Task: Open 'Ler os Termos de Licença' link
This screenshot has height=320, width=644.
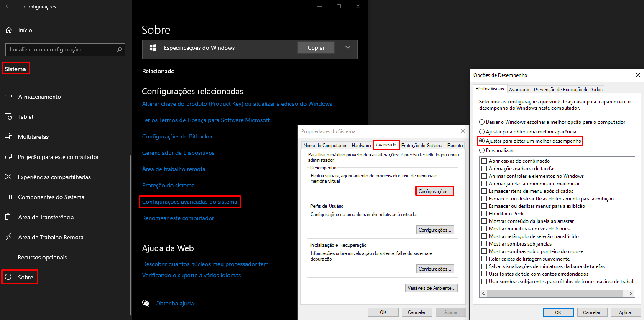Action: pyautogui.click(x=206, y=120)
